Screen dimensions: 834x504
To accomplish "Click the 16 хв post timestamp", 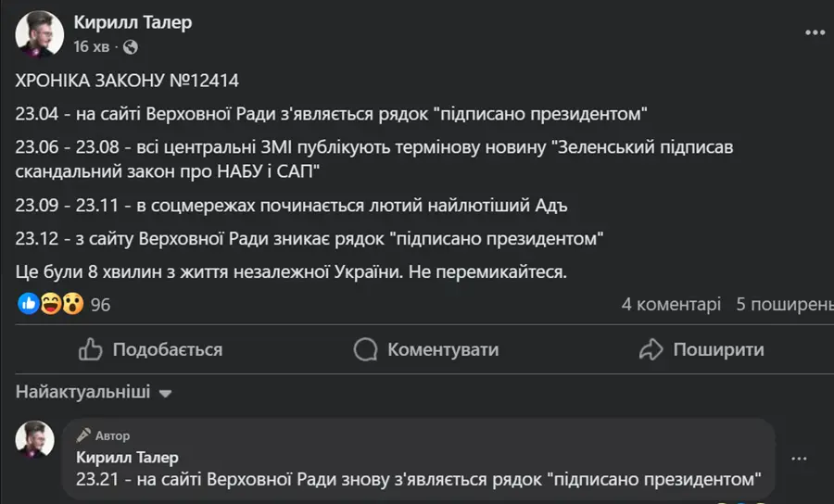I will (92, 46).
